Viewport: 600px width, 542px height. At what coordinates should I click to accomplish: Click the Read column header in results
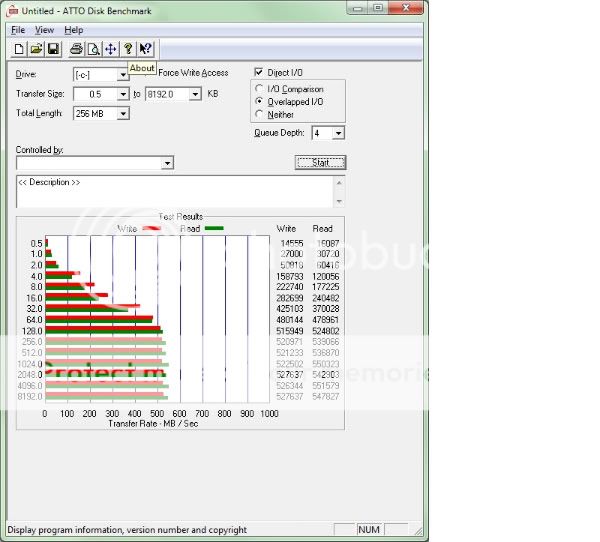click(x=322, y=229)
